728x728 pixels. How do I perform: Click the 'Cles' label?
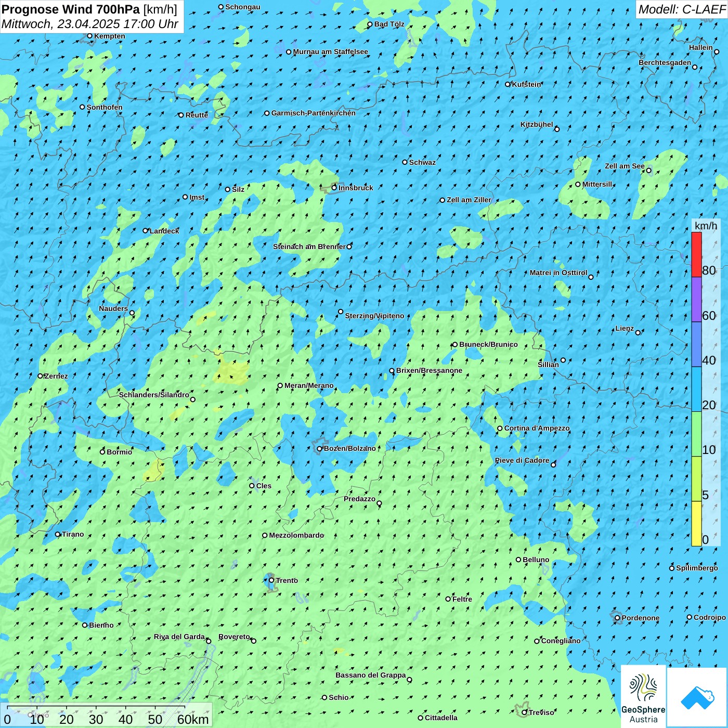coord(264,486)
